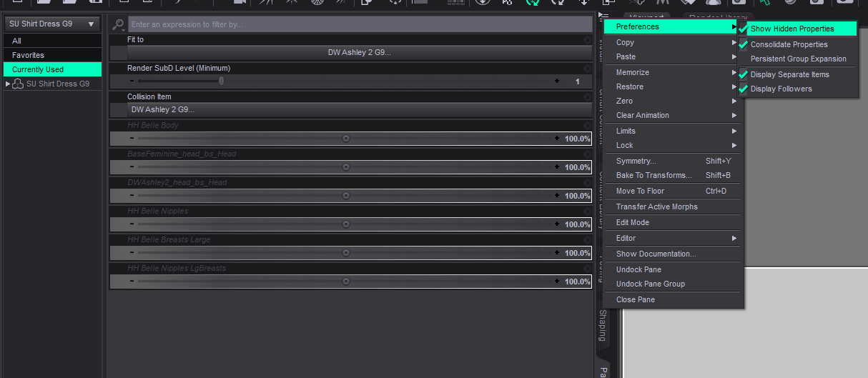Screen dimensions: 868x378
Task: Open gear menu for HH Belle Breasts Large
Action: (x=588, y=240)
